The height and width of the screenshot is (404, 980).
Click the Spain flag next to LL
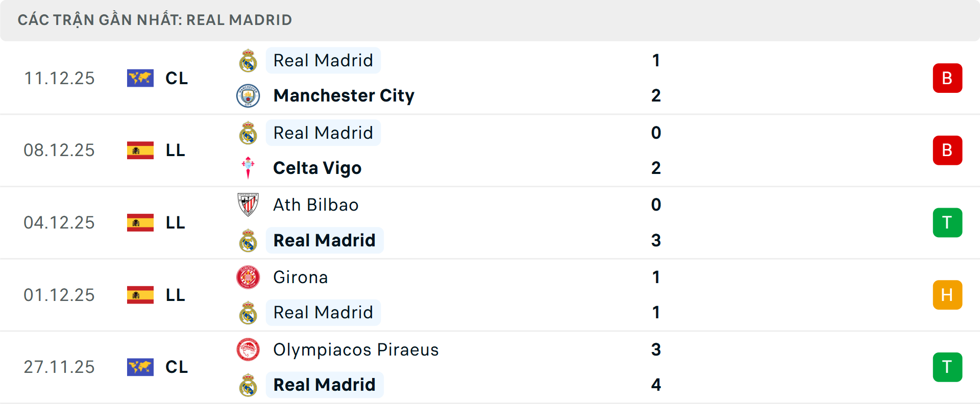pyautogui.click(x=140, y=150)
